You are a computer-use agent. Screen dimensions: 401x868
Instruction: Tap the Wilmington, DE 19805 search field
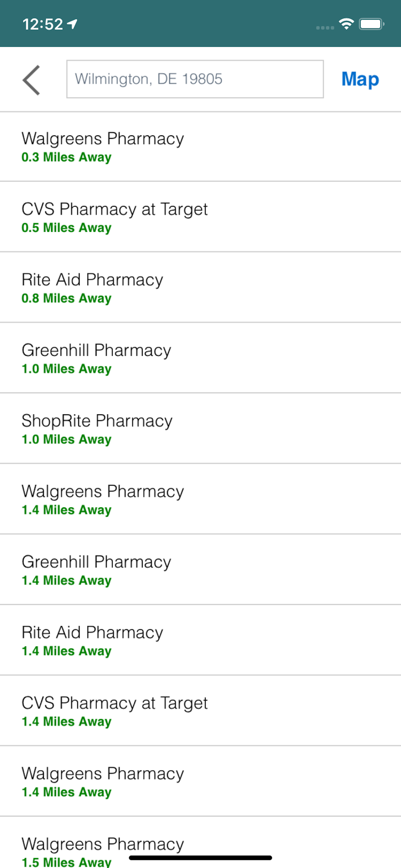click(195, 79)
